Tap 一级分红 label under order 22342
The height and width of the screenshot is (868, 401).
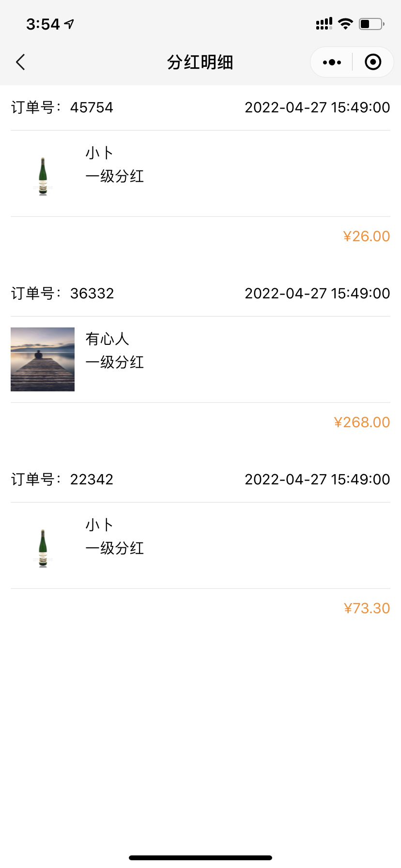click(115, 548)
